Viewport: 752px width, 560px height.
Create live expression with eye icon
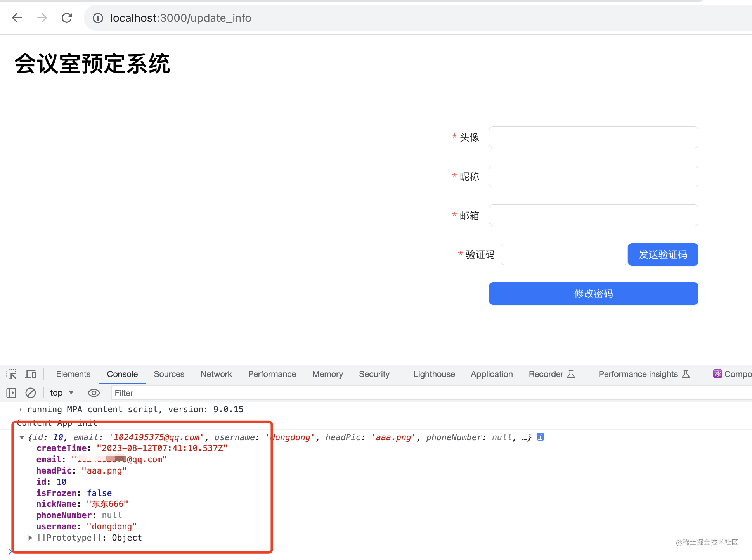click(x=94, y=393)
